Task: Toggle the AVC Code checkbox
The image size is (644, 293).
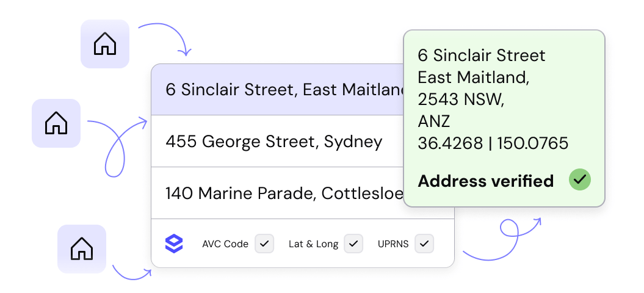Action: tap(264, 244)
